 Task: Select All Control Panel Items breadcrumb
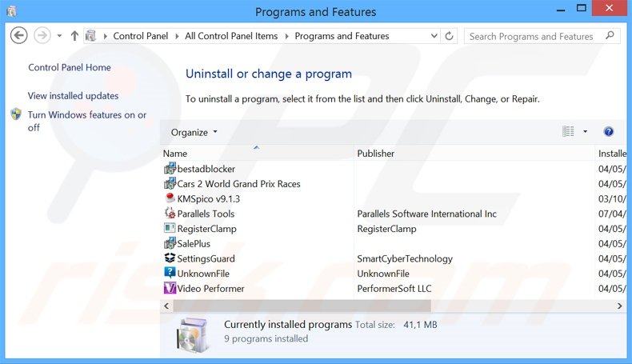(x=231, y=36)
